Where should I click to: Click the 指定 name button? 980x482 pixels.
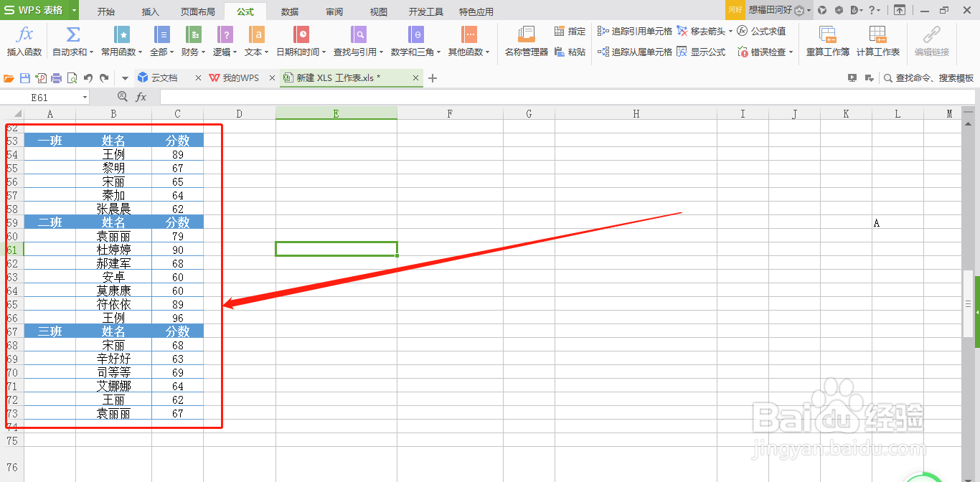pyautogui.click(x=570, y=32)
